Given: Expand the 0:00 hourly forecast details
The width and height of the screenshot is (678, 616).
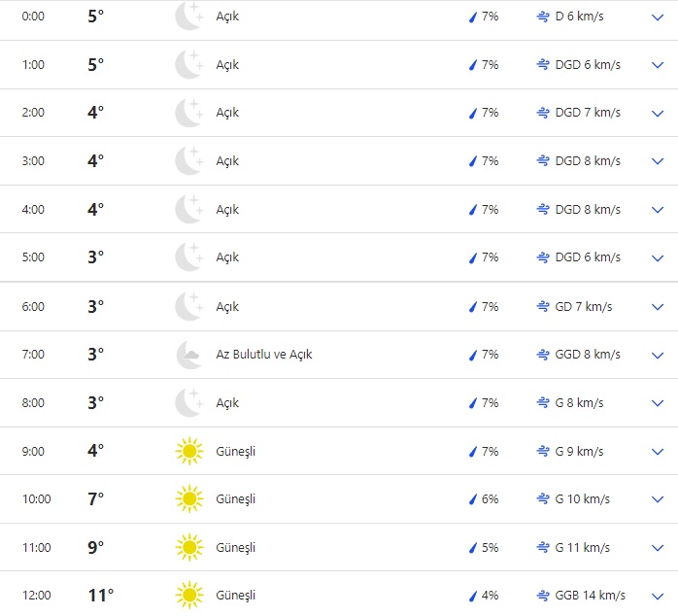Looking at the screenshot, I should click(x=658, y=17).
